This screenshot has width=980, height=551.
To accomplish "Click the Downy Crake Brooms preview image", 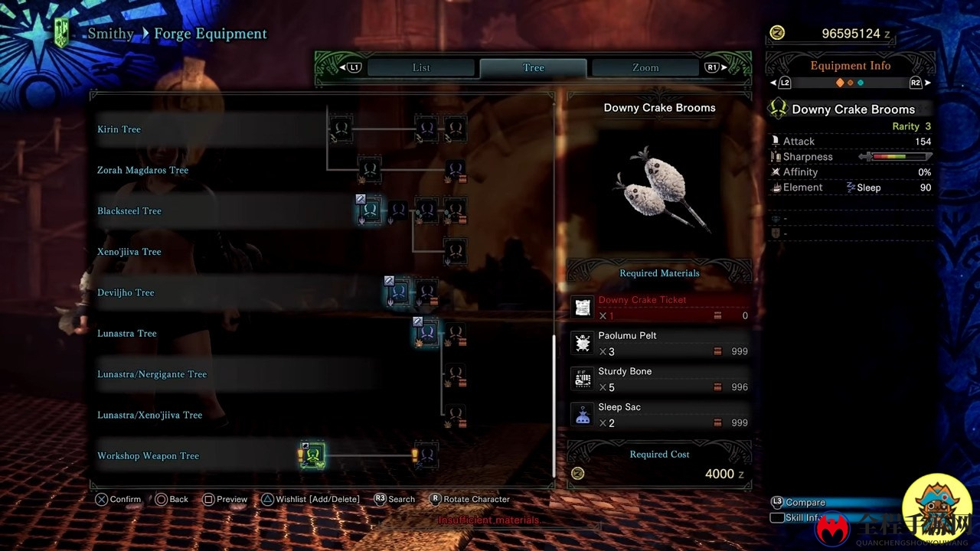I will click(659, 188).
